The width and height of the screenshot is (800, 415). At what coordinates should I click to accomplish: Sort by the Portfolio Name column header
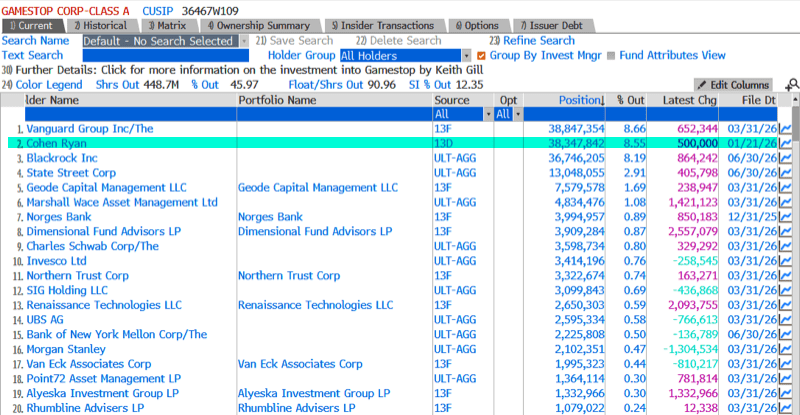[x=278, y=100]
